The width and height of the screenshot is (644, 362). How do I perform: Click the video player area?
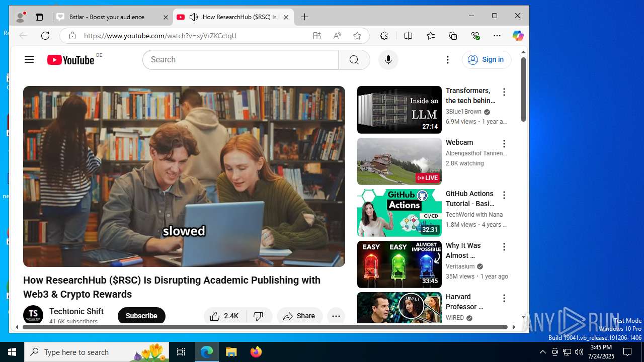184,176
